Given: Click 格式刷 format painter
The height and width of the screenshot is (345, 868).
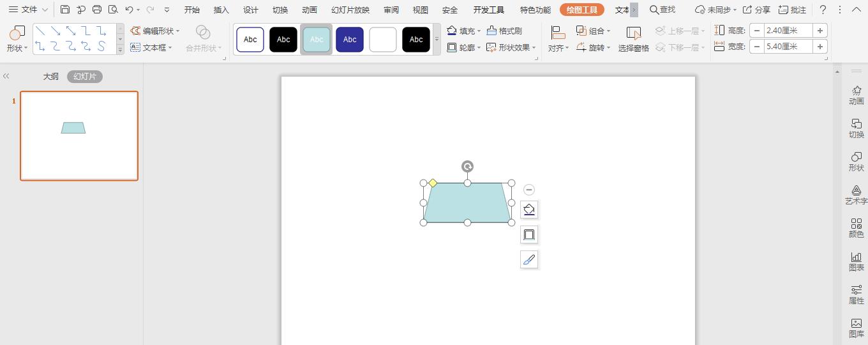Looking at the screenshot, I should [x=504, y=31].
